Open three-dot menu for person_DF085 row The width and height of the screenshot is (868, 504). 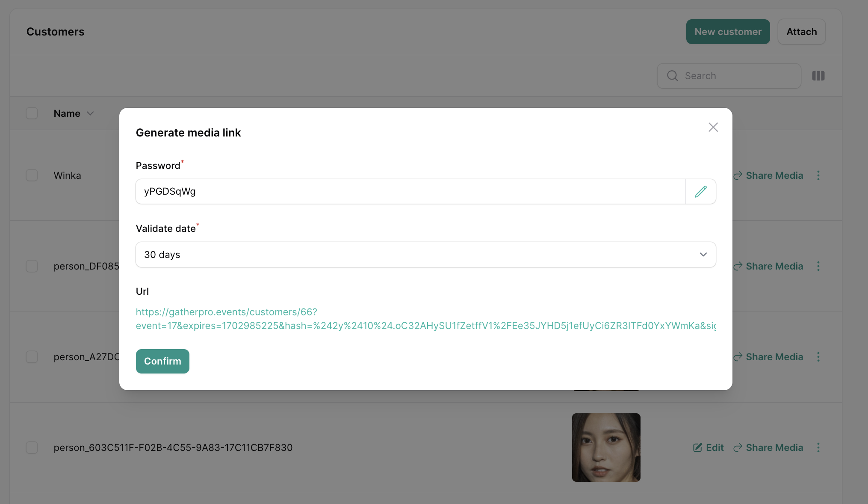pos(818,266)
